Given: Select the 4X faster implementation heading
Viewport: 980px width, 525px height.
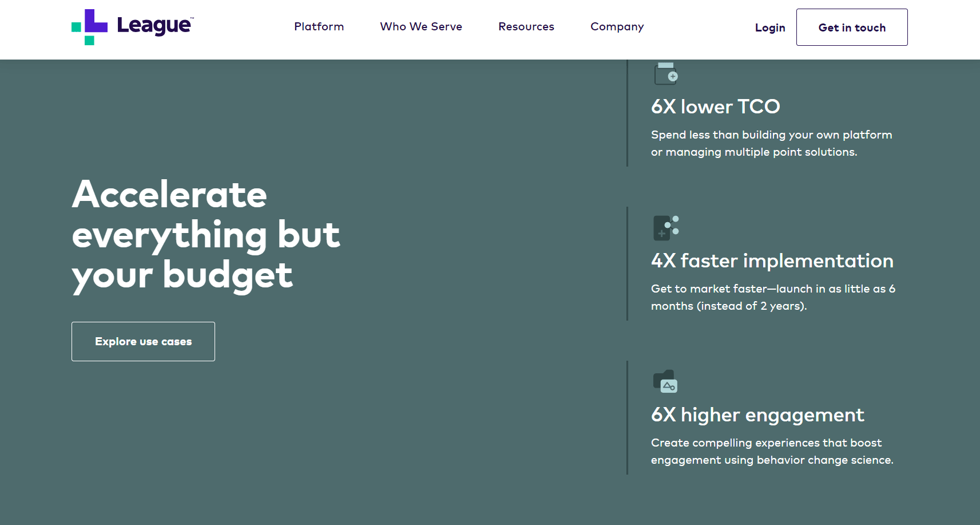Looking at the screenshot, I should (772, 260).
